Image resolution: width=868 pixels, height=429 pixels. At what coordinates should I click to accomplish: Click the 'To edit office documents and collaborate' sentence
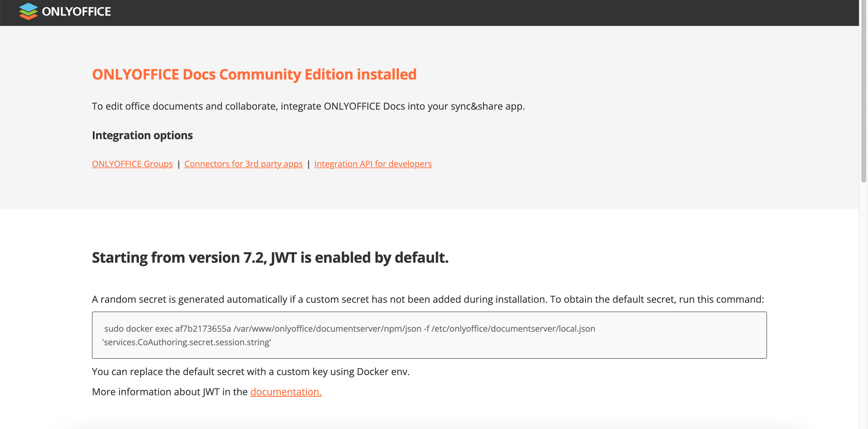coord(308,106)
